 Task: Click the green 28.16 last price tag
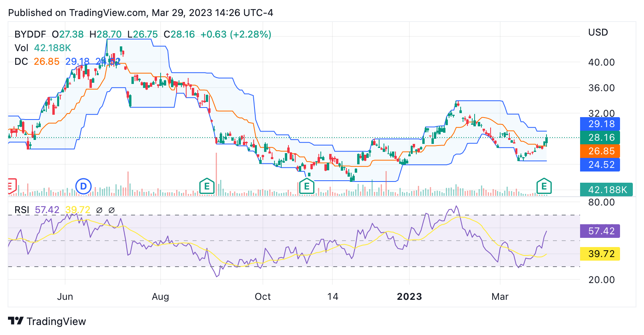(600, 138)
